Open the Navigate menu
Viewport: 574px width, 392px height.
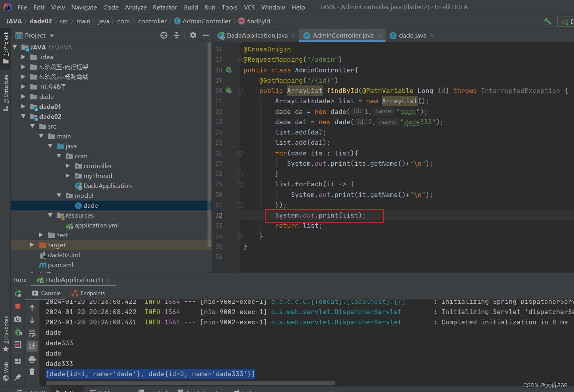84,7
